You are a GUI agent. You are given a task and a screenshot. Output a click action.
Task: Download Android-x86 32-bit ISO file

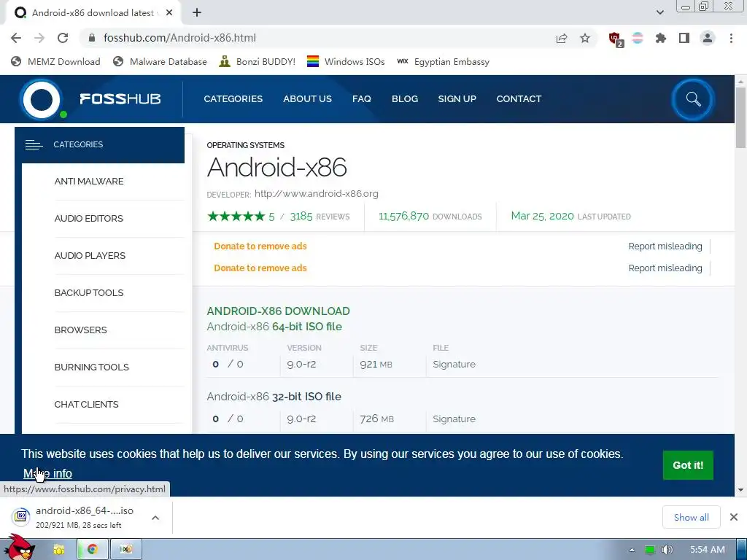click(x=274, y=397)
